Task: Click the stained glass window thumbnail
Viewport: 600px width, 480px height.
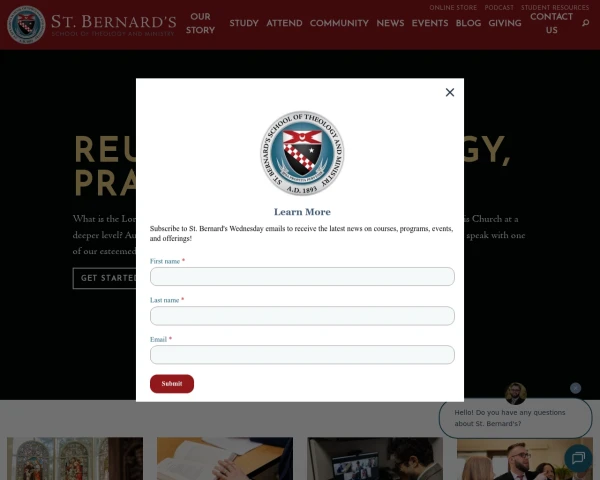Action: pos(75,459)
